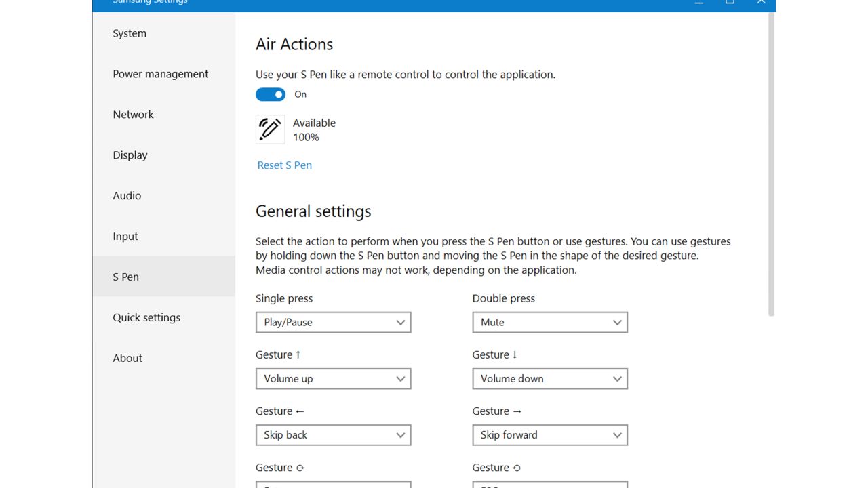
Task: Click the Available status text
Action: point(314,123)
